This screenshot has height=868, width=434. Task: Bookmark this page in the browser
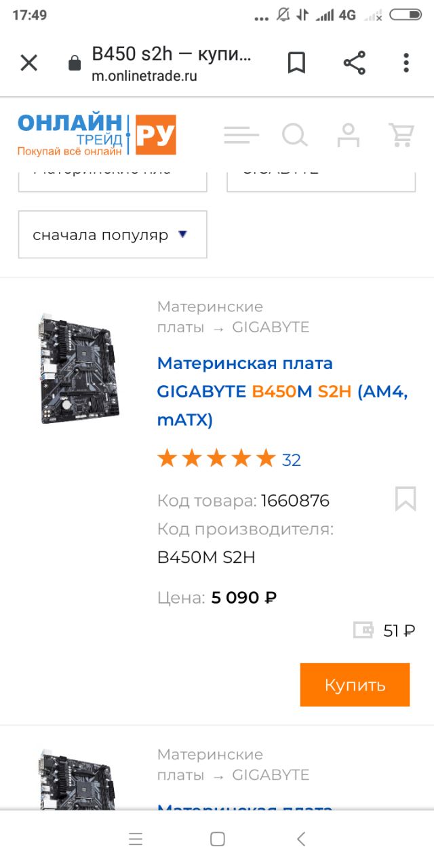coord(296,63)
